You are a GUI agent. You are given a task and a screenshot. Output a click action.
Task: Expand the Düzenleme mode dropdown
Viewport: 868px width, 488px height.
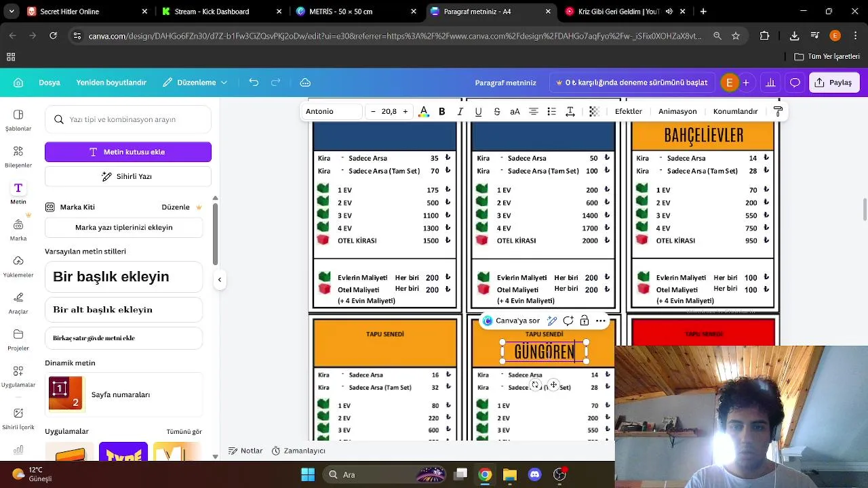coord(195,83)
